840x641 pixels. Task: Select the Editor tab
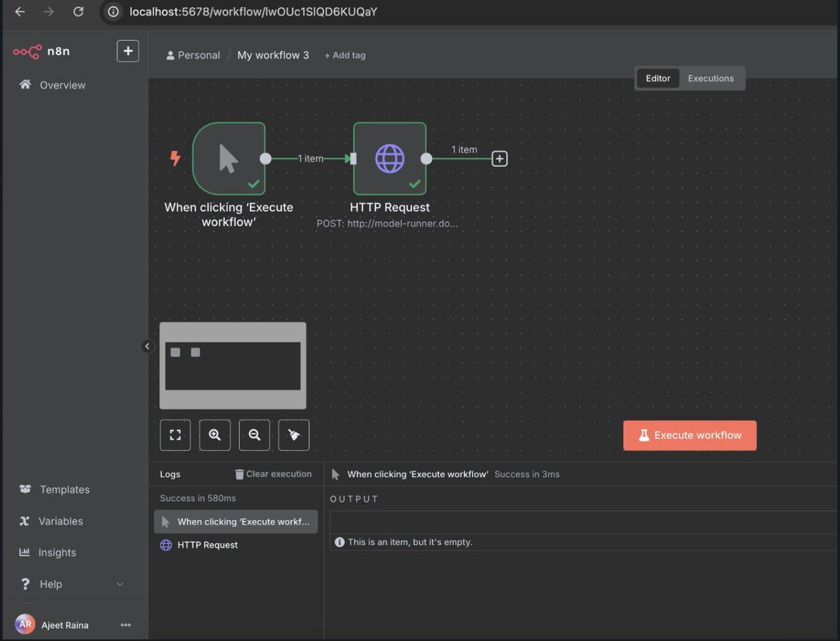(x=657, y=78)
